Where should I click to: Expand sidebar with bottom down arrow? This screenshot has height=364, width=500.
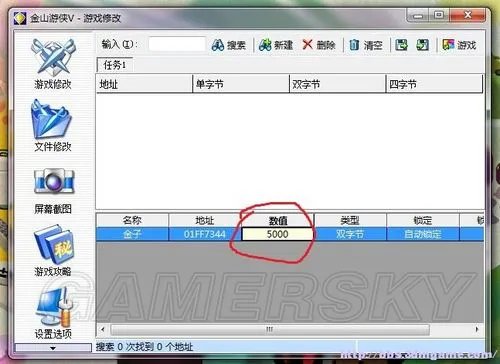(53, 348)
